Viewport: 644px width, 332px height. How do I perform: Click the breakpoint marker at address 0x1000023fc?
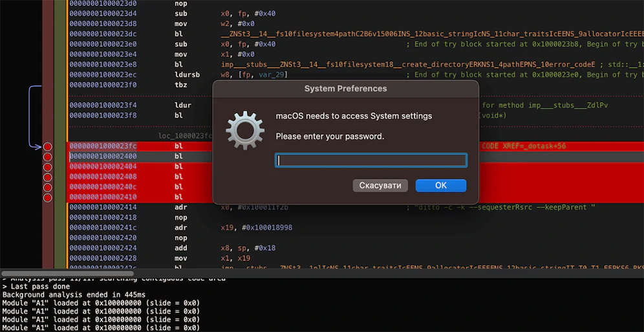[47, 146]
